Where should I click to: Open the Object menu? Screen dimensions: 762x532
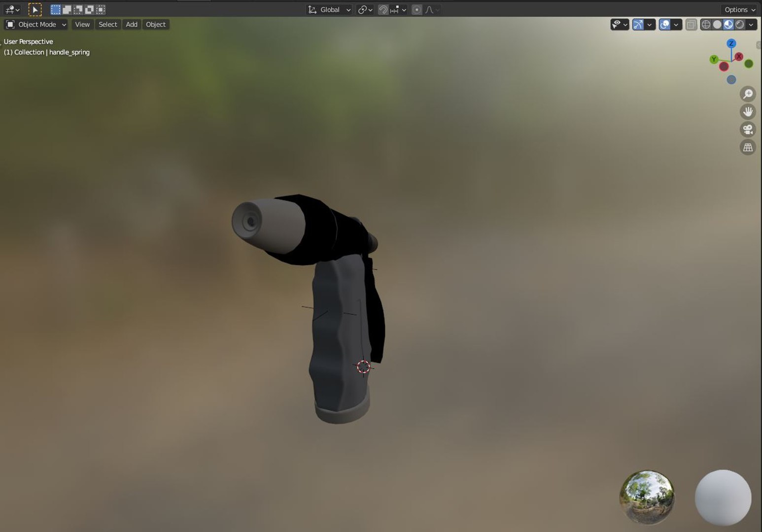tap(156, 24)
